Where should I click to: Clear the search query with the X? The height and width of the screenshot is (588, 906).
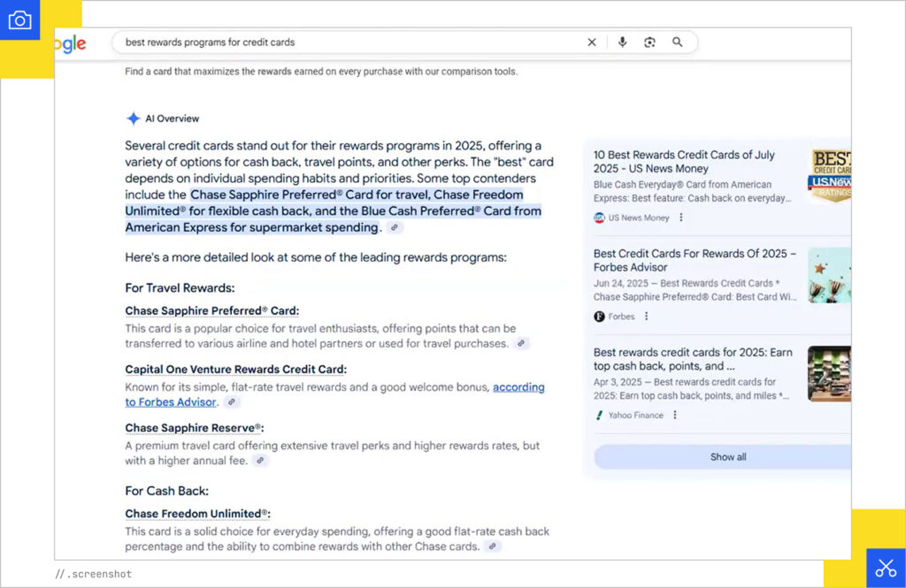tap(592, 42)
